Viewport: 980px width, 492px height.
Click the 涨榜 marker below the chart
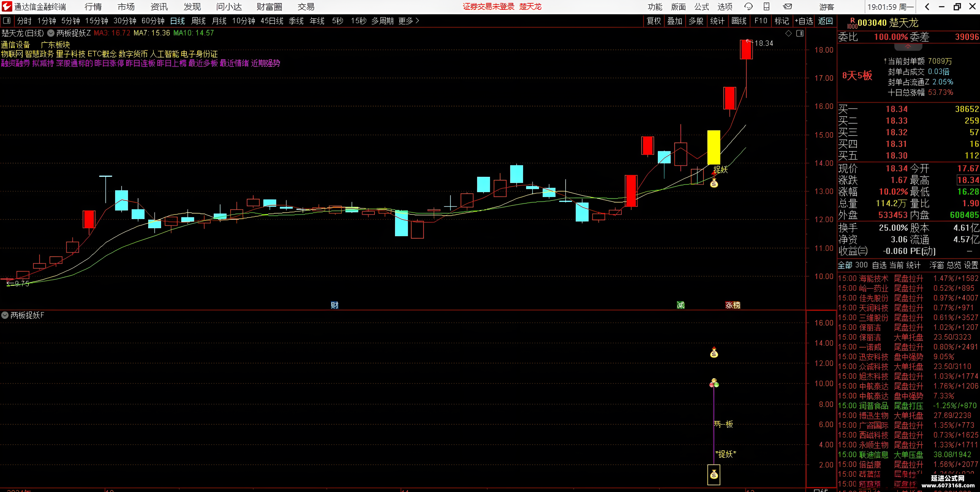tap(733, 305)
